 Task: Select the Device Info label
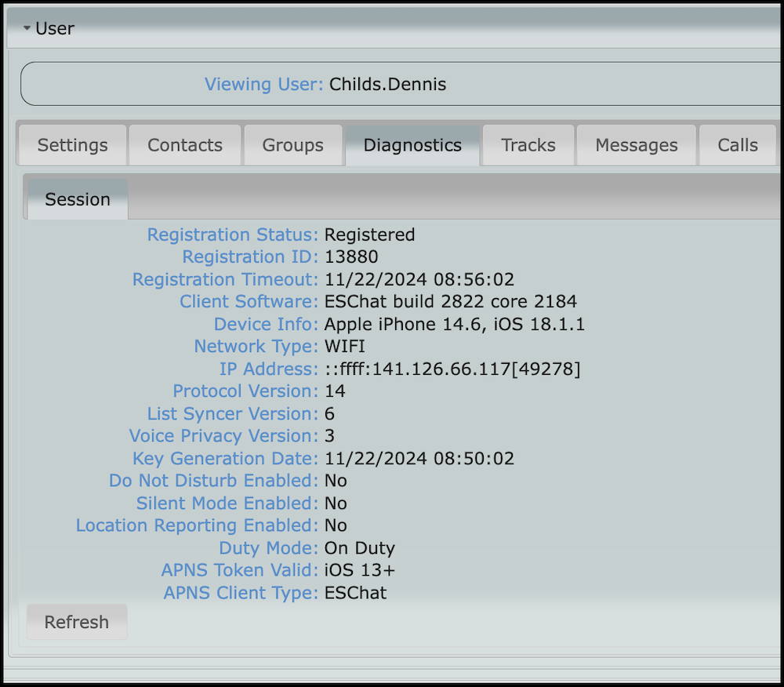(266, 324)
